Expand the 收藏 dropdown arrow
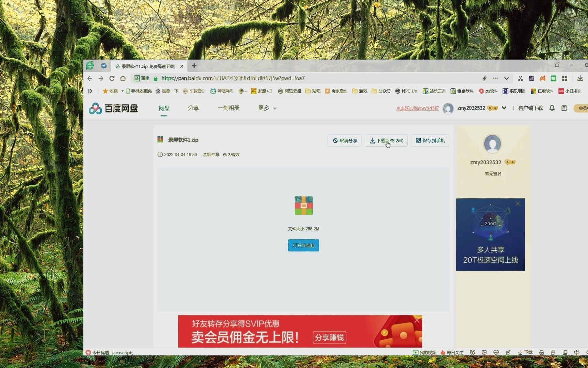 122,91
